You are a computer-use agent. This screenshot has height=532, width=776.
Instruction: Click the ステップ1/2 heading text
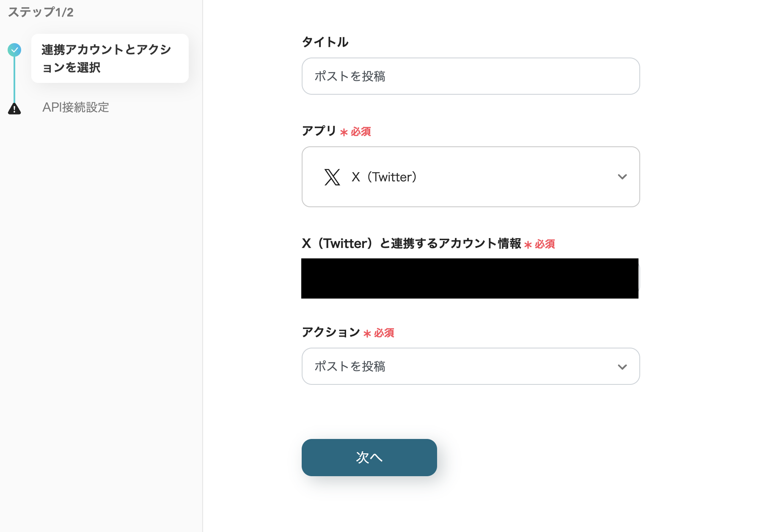(x=41, y=12)
